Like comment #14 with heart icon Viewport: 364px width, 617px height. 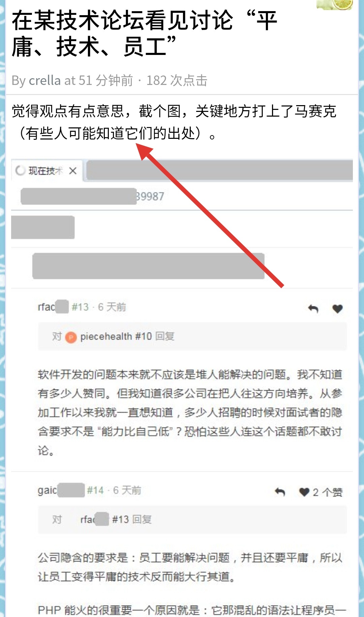pos(304,492)
